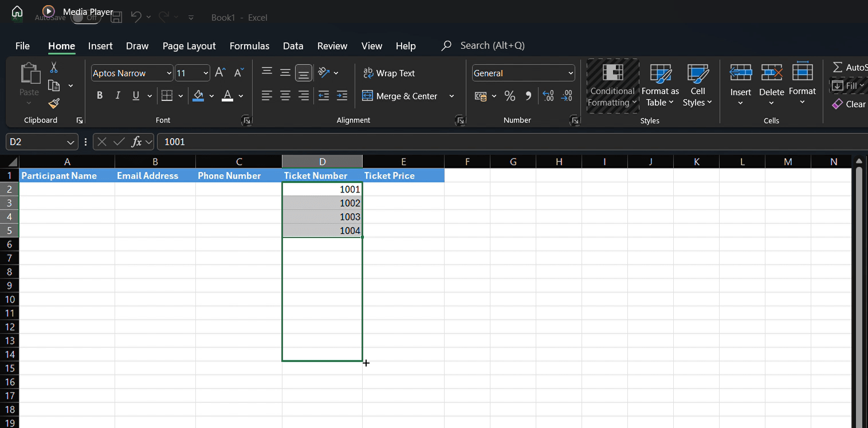Click the Cut scissors icon
This screenshot has height=428, width=868.
pyautogui.click(x=54, y=68)
